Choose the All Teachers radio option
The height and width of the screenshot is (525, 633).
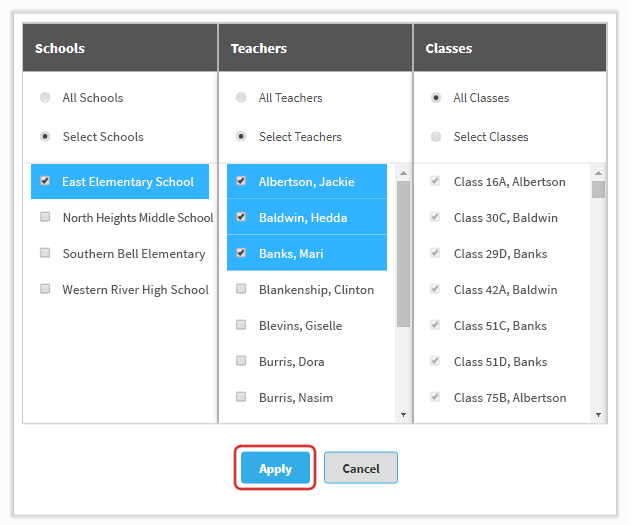pos(241,97)
